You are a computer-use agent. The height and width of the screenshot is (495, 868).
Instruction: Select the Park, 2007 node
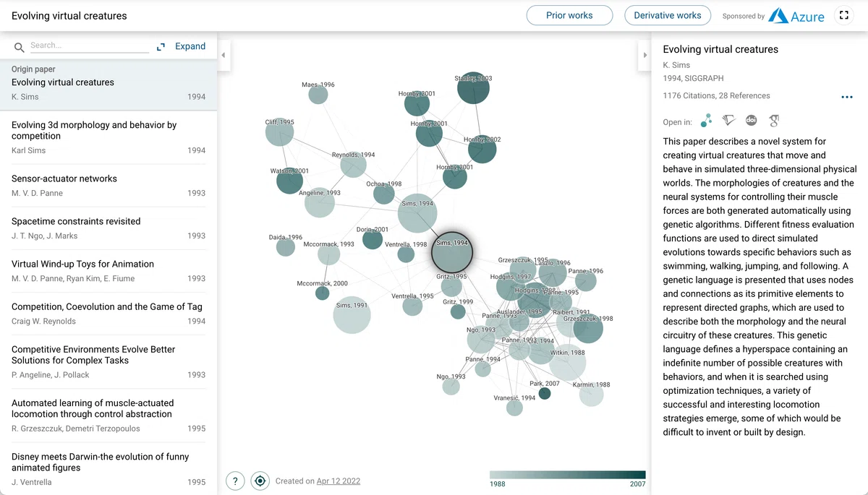(545, 393)
